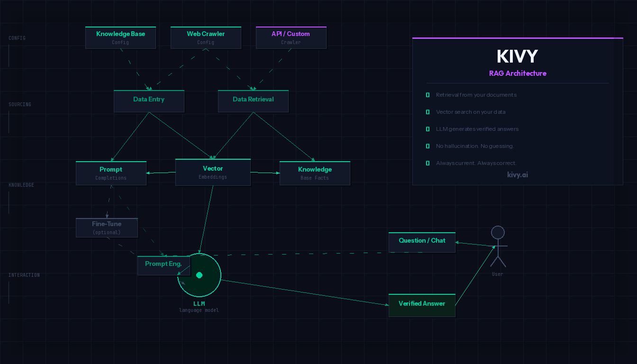Toggle the checkbox next to 'Retrieval from your documents'
Image resolution: width=637 pixels, height=364 pixels.
428,95
